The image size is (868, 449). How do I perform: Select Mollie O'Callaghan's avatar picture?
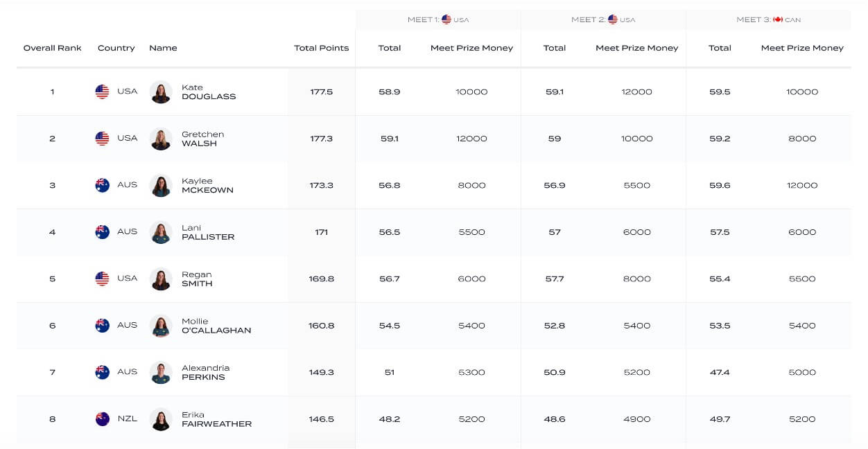point(161,326)
